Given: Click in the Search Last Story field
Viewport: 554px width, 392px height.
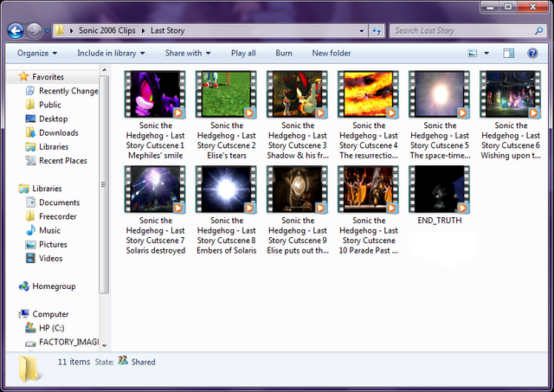Looking at the screenshot, I should [x=467, y=31].
